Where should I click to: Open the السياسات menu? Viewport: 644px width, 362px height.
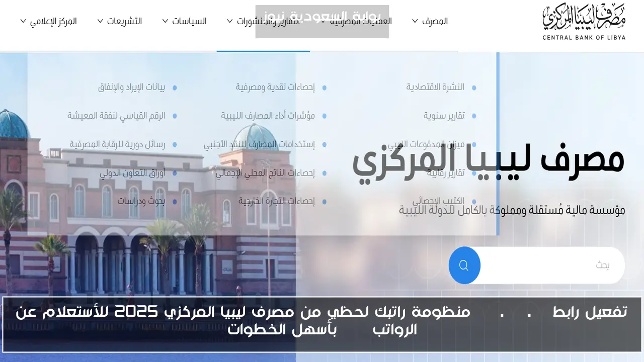coord(189,21)
